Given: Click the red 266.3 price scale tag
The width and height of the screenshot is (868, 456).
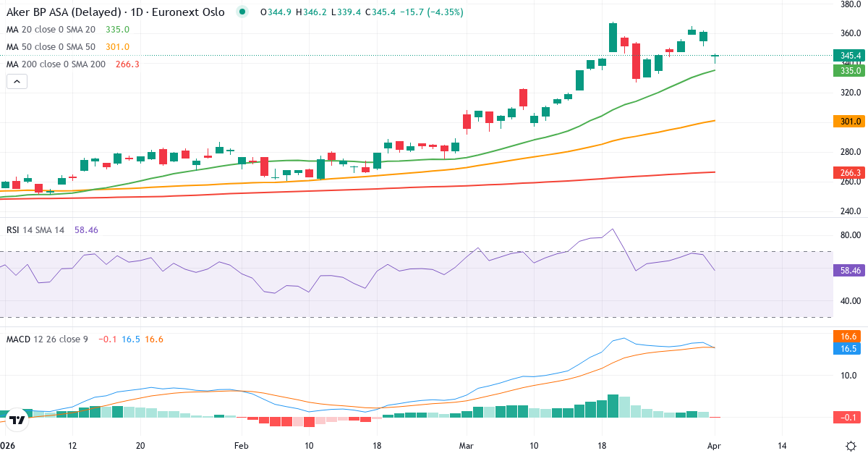Looking at the screenshot, I should [x=848, y=173].
